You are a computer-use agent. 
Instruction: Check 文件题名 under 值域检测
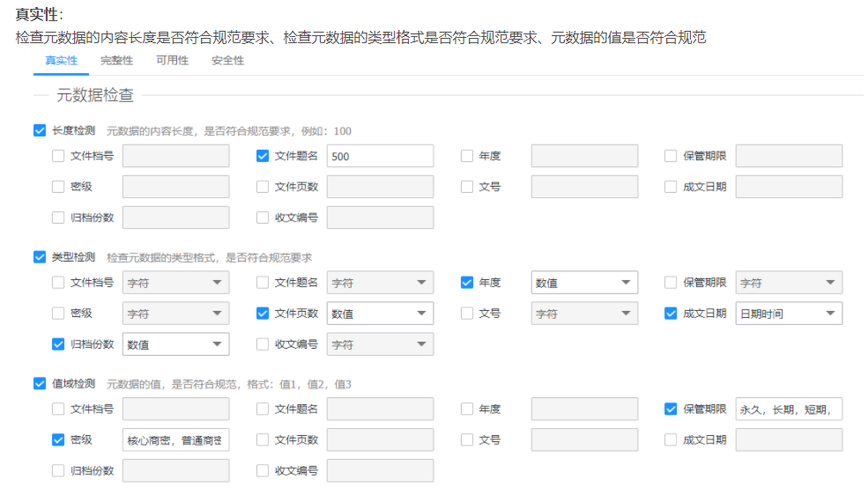(263, 409)
